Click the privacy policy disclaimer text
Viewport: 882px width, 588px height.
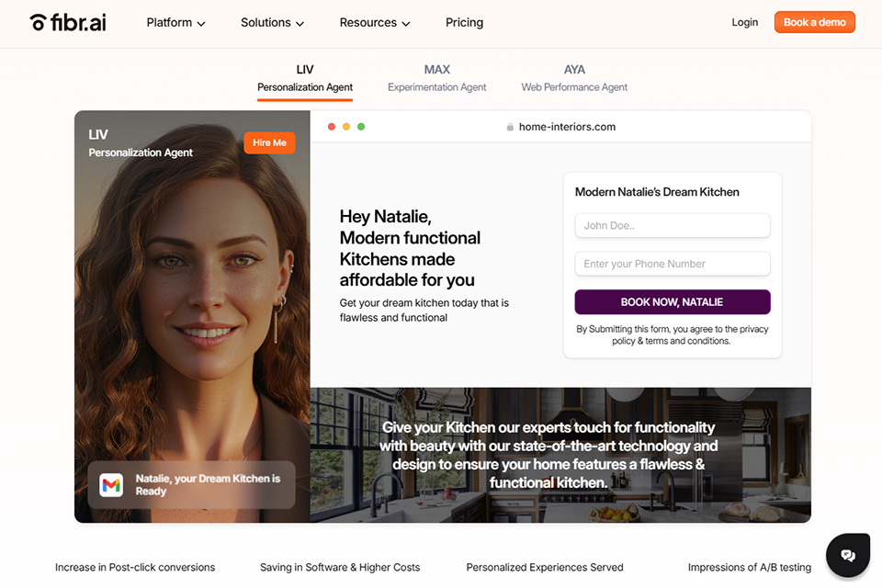tap(673, 334)
